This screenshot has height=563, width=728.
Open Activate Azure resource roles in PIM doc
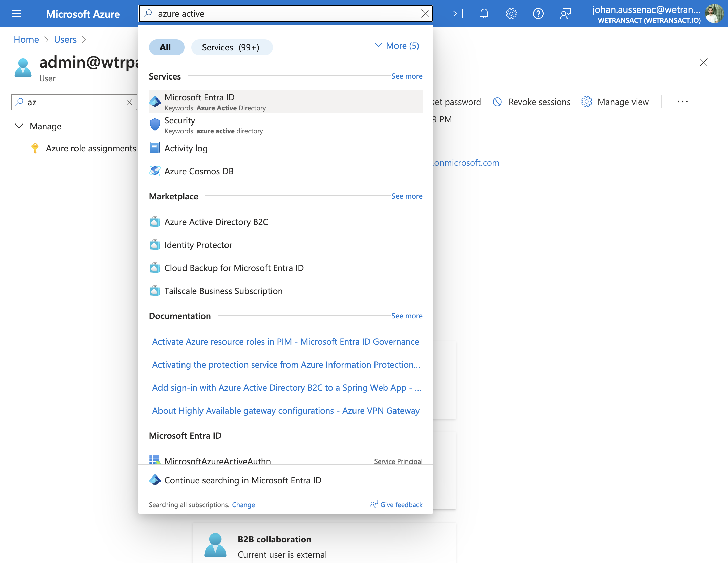[285, 342]
